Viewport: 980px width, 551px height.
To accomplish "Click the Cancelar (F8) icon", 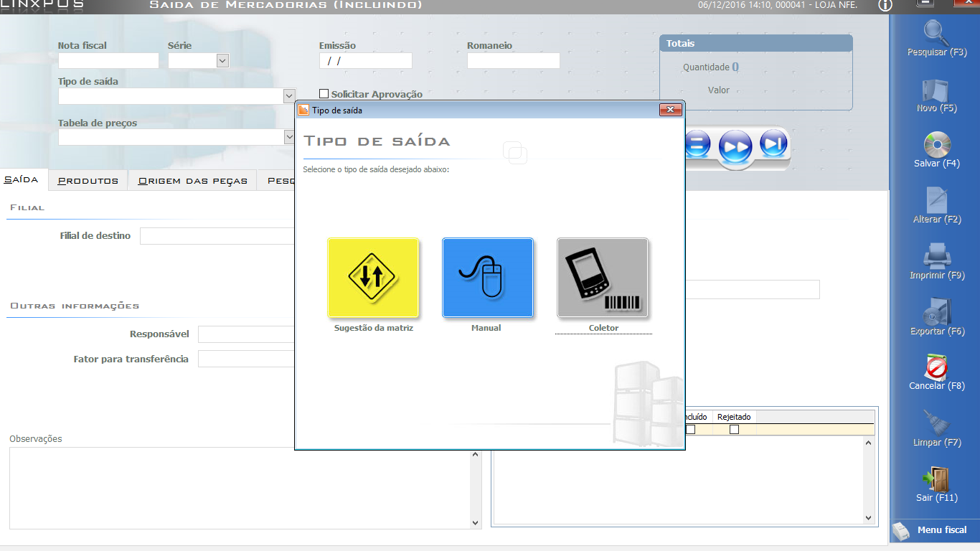I will [937, 367].
